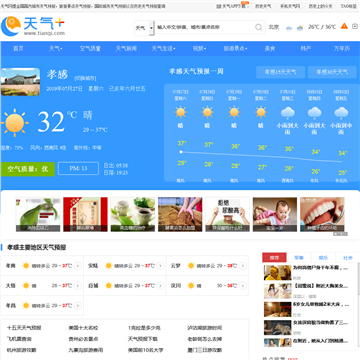Viewport: 360px width, 360px height.
Task: Click the first news thumbnail under 推荐
Action: coord(277,273)
